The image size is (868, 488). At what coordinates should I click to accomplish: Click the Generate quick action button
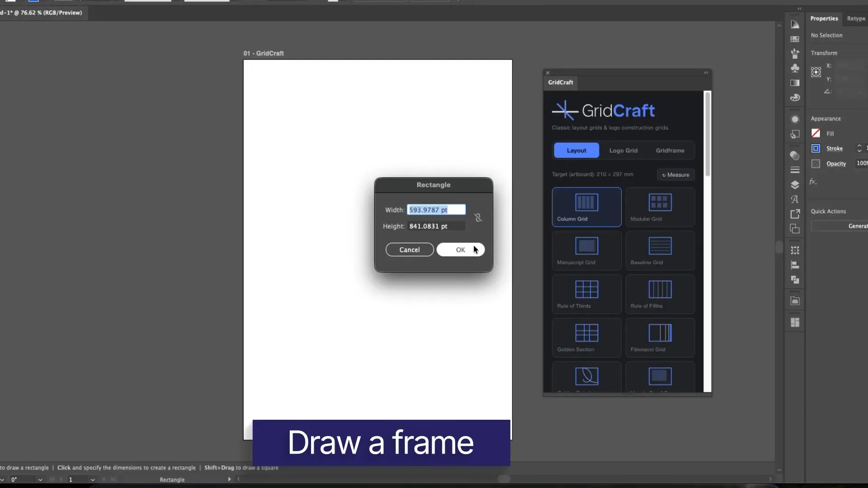tap(840, 226)
